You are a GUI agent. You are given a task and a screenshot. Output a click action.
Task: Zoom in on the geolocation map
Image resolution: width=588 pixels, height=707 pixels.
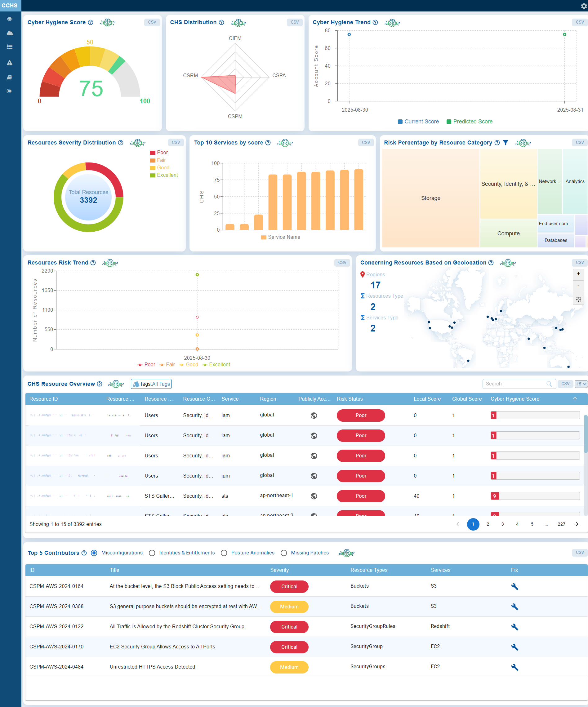pyautogui.click(x=578, y=274)
